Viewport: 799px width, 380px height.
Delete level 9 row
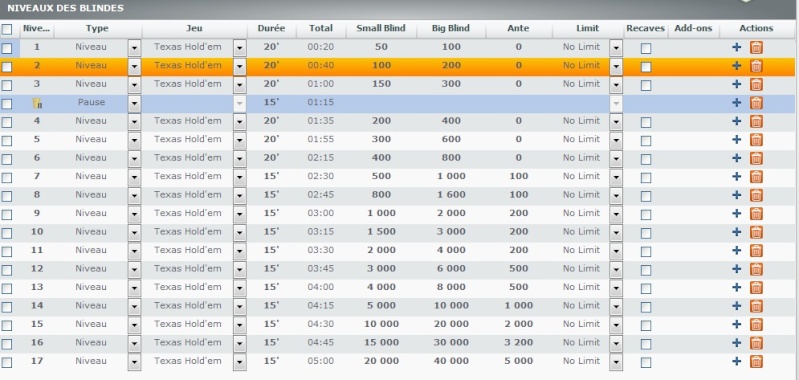[757, 214]
